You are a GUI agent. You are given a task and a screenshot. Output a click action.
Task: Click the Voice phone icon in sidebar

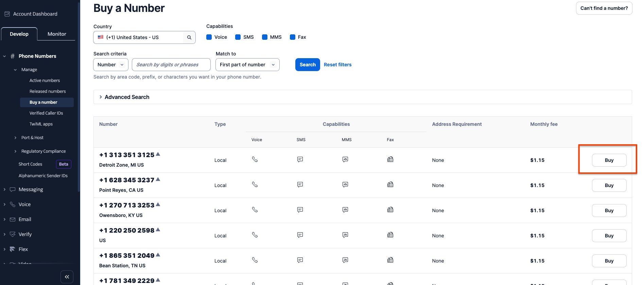coord(13,204)
